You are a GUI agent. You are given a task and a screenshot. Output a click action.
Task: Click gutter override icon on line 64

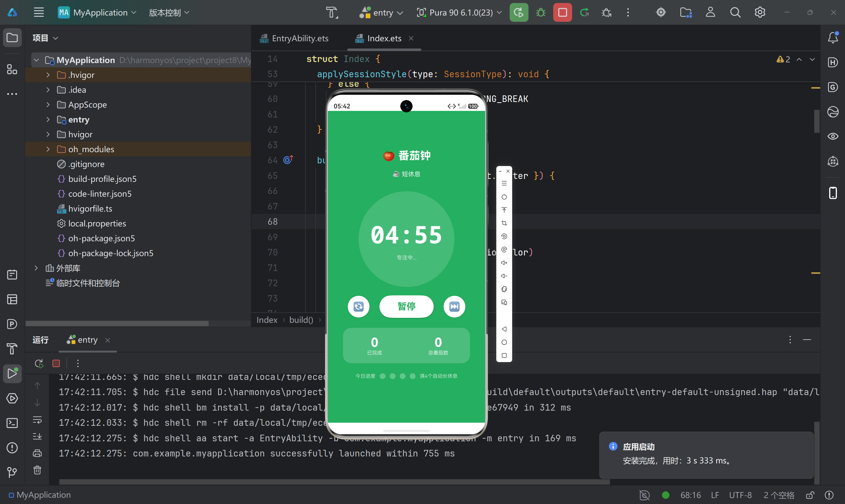(x=288, y=160)
